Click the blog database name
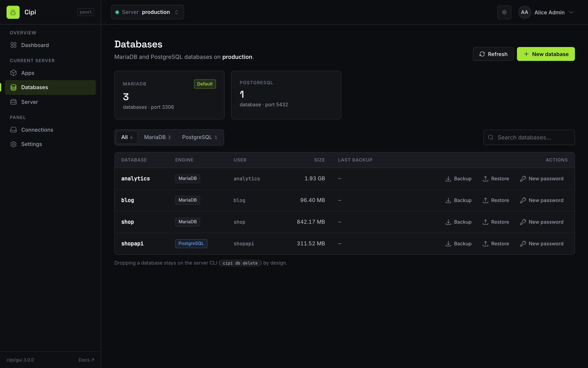The height and width of the screenshot is (368, 588). (128, 200)
